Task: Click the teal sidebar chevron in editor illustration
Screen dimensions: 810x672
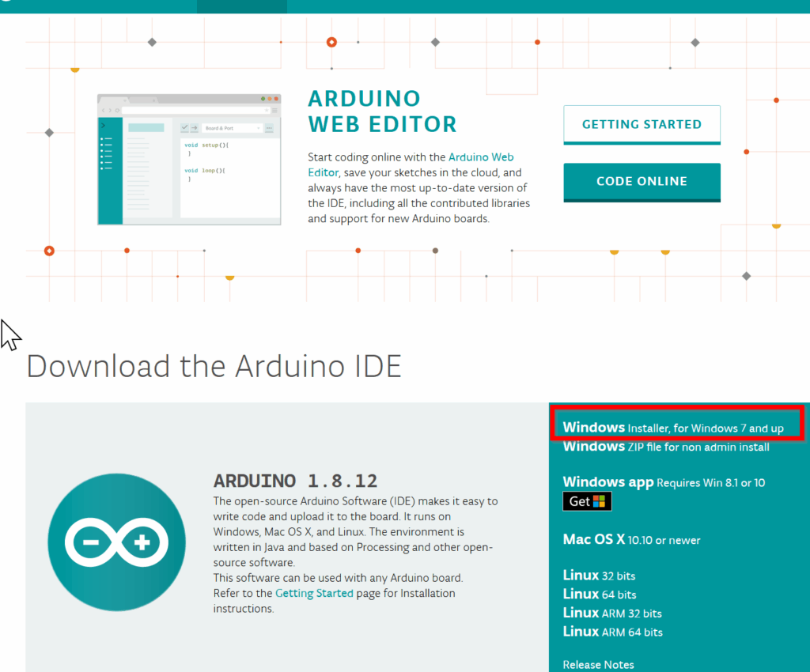Action: [x=103, y=126]
